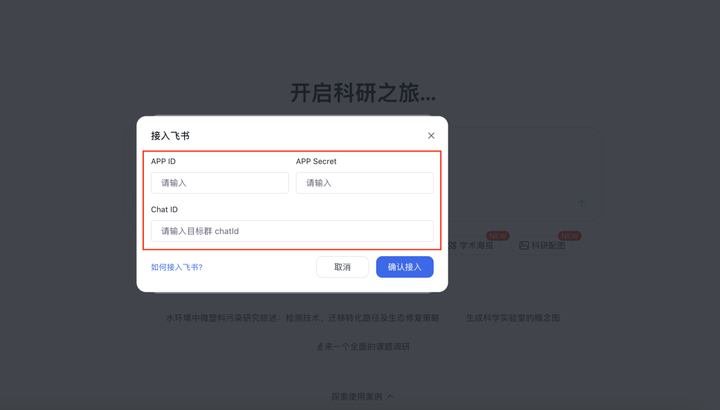This screenshot has width=720, height=410.
Task: Collapse the 探索使用案例 chevron
Action: pyautogui.click(x=390, y=396)
